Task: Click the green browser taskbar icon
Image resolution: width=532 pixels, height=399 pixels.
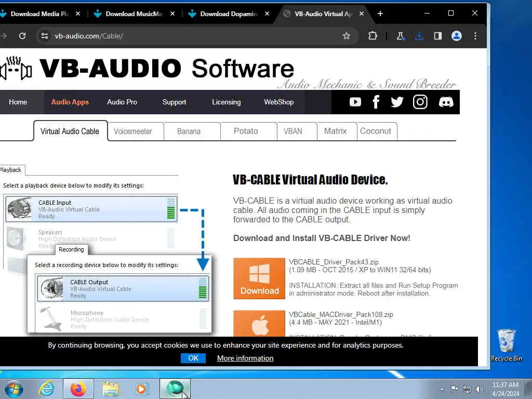Action: pos(175,389)
